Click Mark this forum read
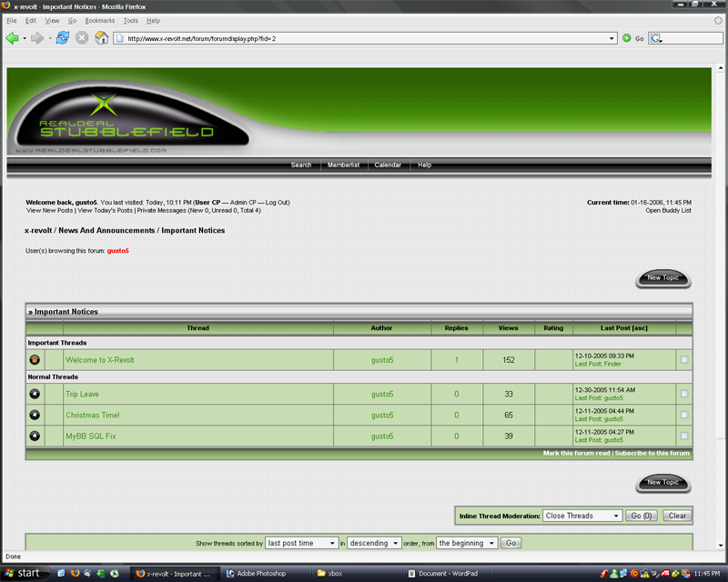The image size is (728, 582). 576,453
